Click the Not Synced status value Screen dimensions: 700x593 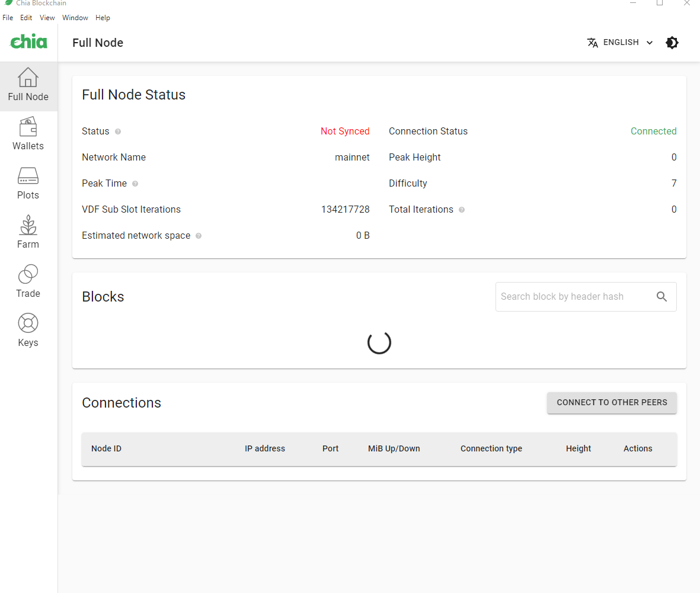[x=344, y=131]
